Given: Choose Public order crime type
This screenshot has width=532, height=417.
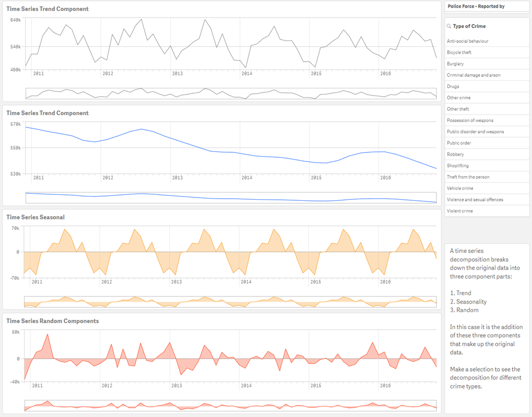Looking at the screenshot, I should [x=487, y=143].
